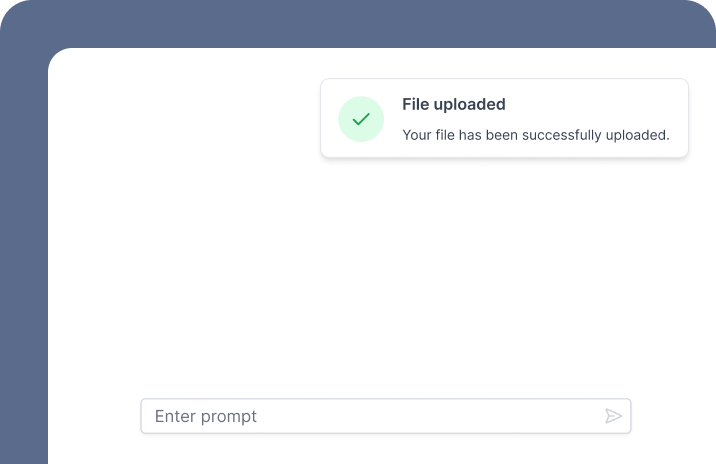The image size is (716, 464).
Task: Focus the Enter prompt input field
Action: click(x=386, y=416)
